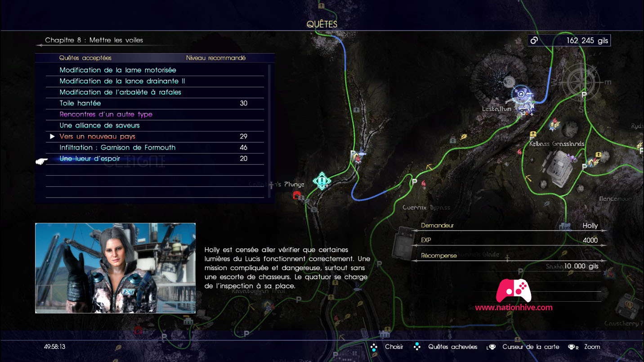Click the Mencemoor map label
The height and width of the screenshot is (362, 644).
(615, 199)
